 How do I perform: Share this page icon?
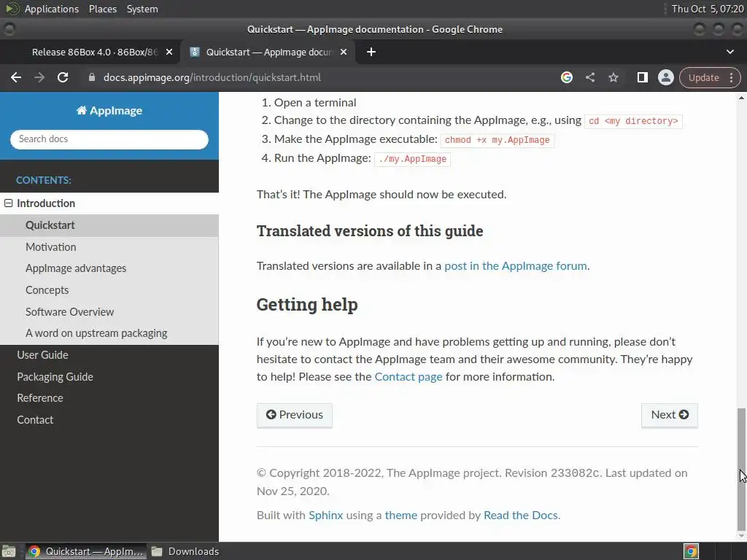point(589,77)
